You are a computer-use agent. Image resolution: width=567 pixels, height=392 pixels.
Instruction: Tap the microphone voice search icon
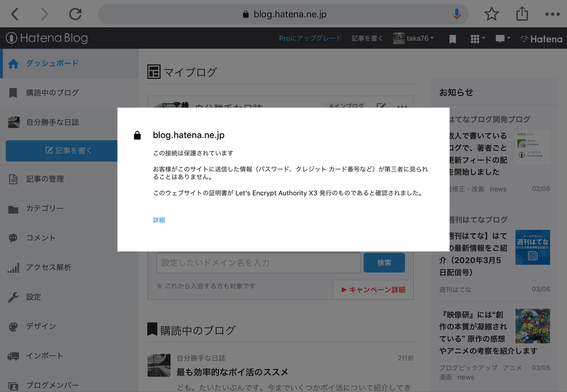[x=456, y=14]
